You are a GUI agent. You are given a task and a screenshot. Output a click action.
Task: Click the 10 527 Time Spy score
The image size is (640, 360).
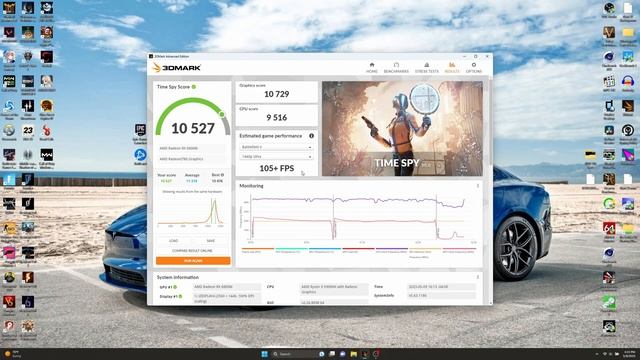coord(193,129)
